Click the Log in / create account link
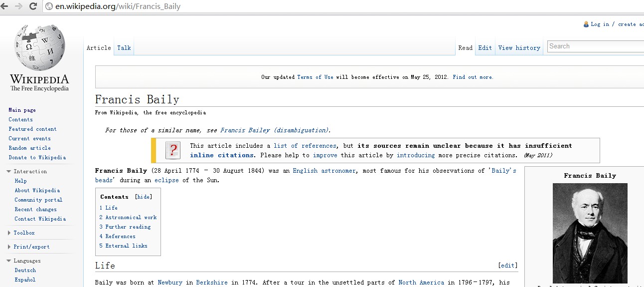 click(617, 24)
